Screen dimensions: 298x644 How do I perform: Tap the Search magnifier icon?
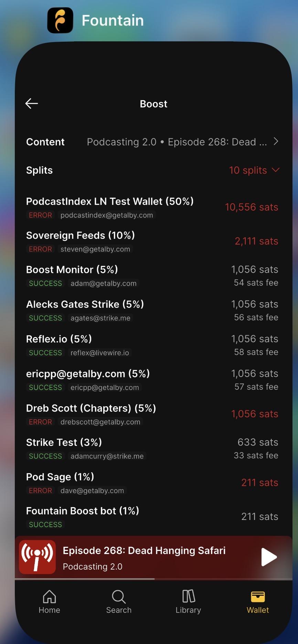pos(119,597)
